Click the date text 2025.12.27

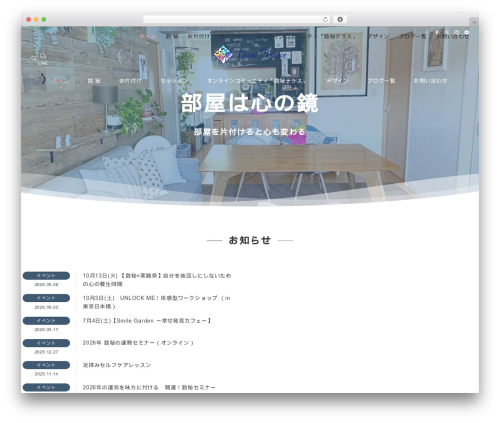(46, 352)
